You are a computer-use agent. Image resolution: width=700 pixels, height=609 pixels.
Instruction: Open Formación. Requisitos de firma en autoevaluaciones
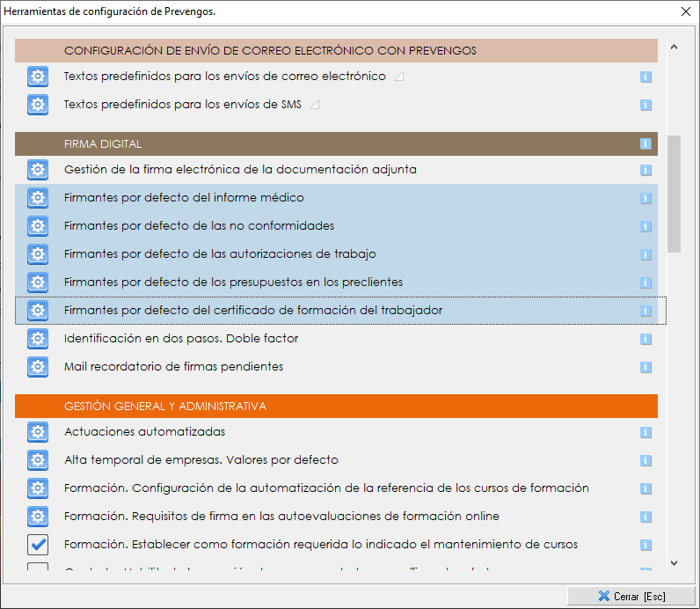pyautogui.click(x=281, y=517)
